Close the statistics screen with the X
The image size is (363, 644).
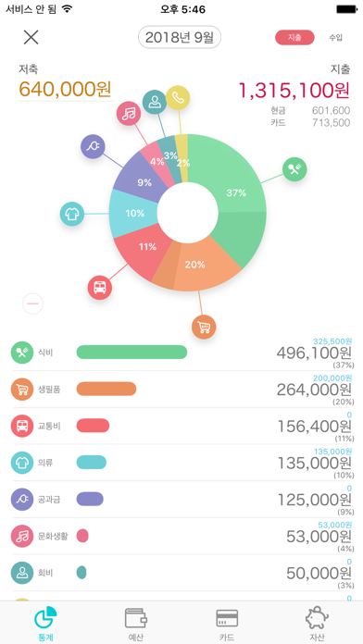(31, 37)
